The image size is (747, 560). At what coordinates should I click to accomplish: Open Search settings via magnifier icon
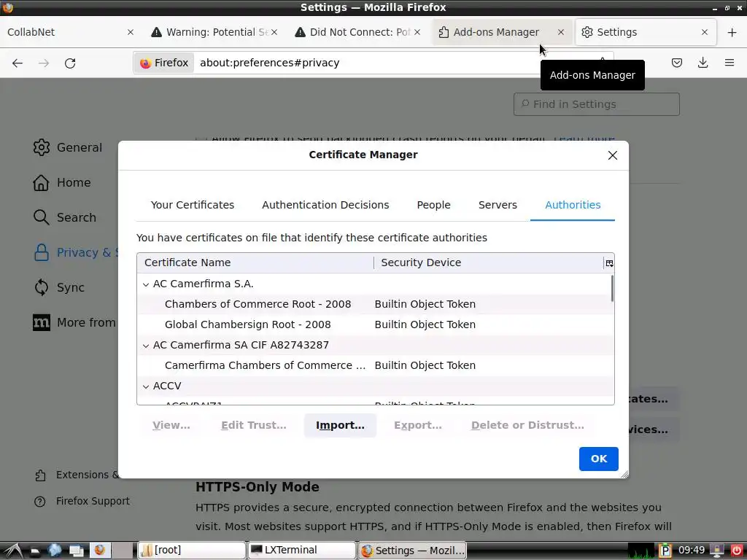42,217
